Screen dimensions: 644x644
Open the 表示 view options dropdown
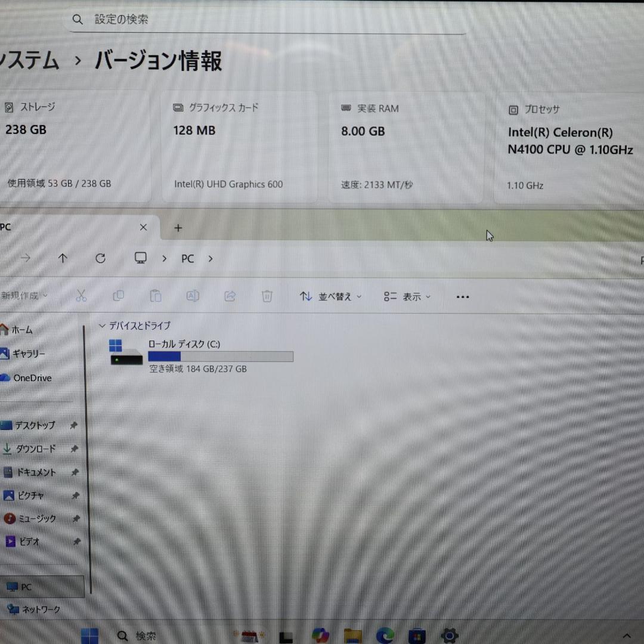coord(407,296)
